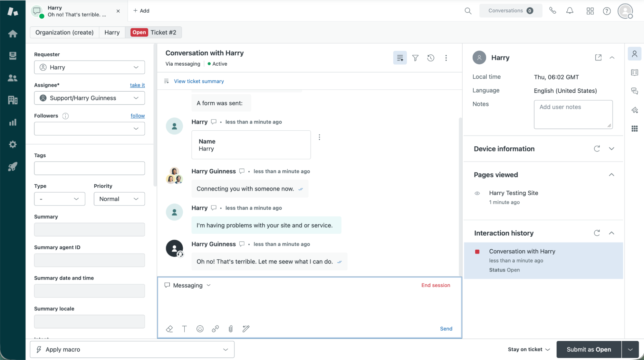This screenshot has width=644, height=360.
Task: Open the Messaging channel selector
Action: 188,285
